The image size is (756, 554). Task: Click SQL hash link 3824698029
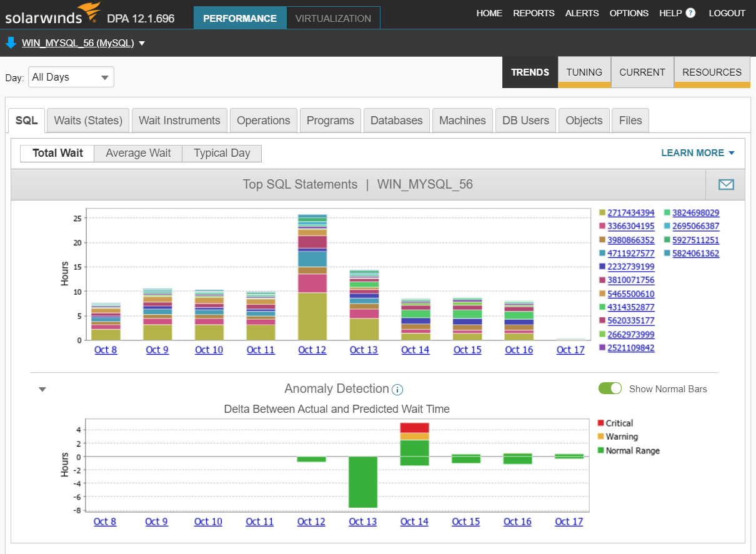696,213
